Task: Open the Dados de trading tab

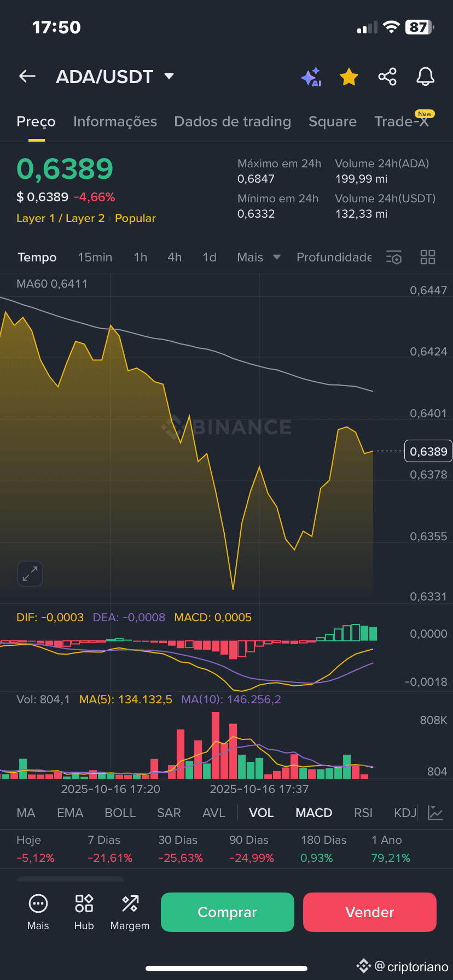Action: click(233, 121)
